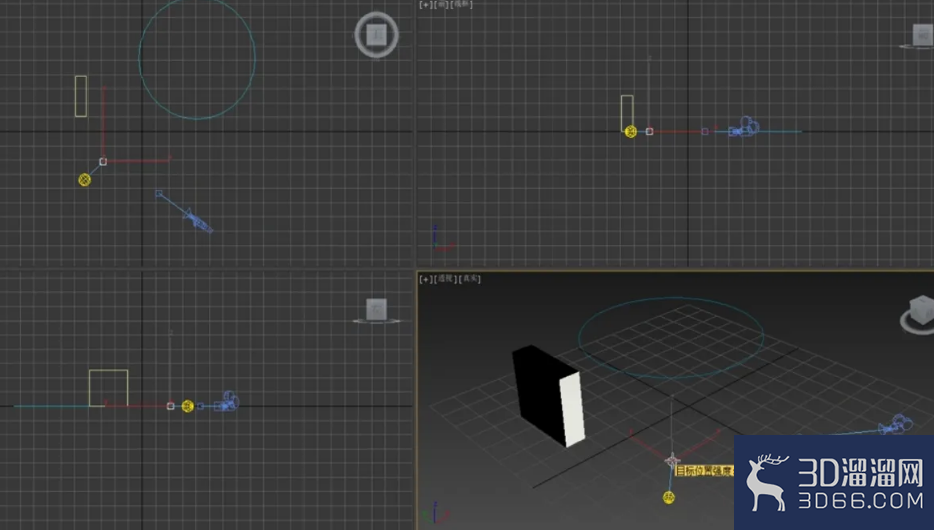The image size is (934, 530).
Task: Open the front viewport's wireframe shading menu
Action: 462,5
